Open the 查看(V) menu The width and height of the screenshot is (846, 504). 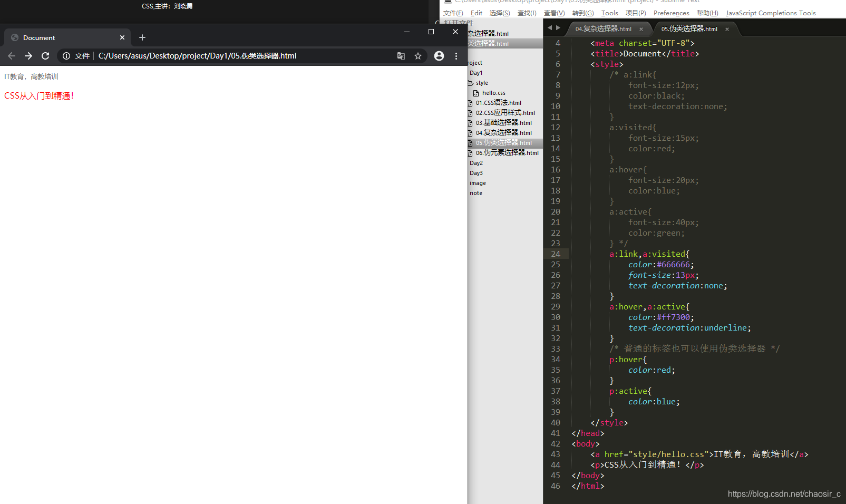click(554, 13)
